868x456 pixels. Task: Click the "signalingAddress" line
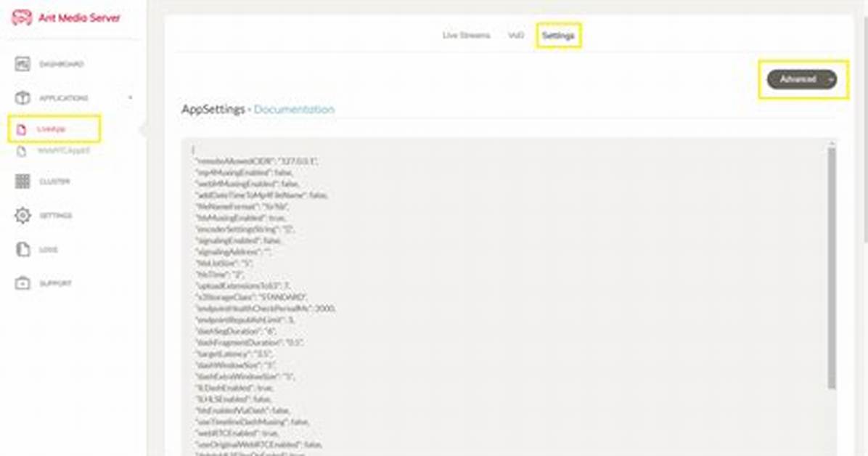coord(233,251)
